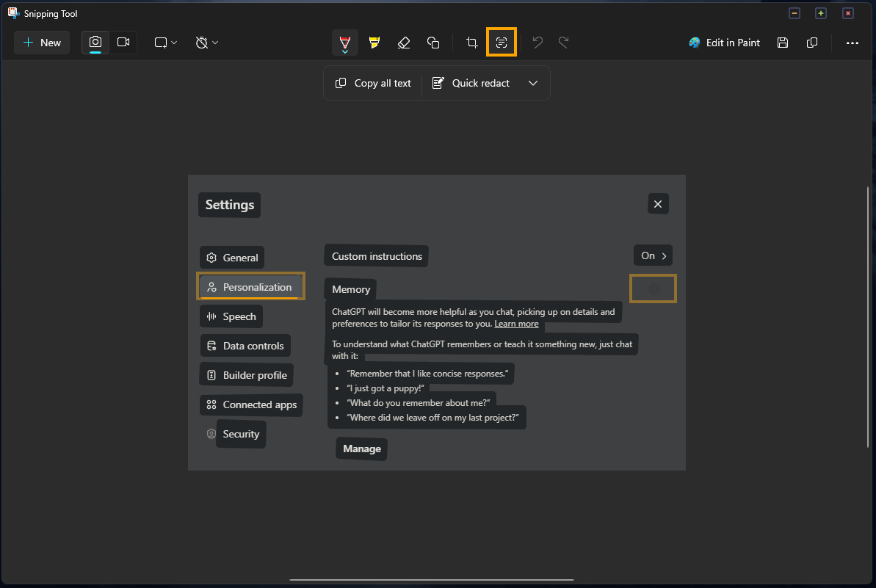The height and width of the screenshot is (588, 876).
Task: Open Custom instructions On chevron
Action: (x=653, y=255)
